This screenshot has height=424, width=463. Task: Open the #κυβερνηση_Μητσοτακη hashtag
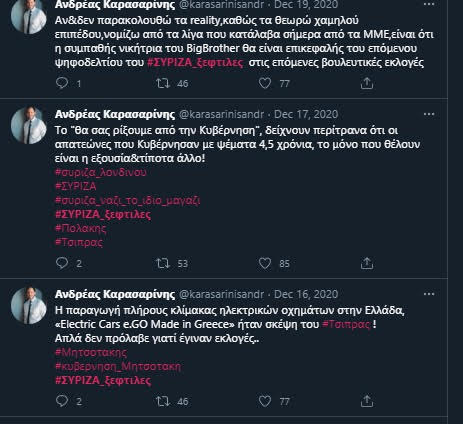(118, 366)
